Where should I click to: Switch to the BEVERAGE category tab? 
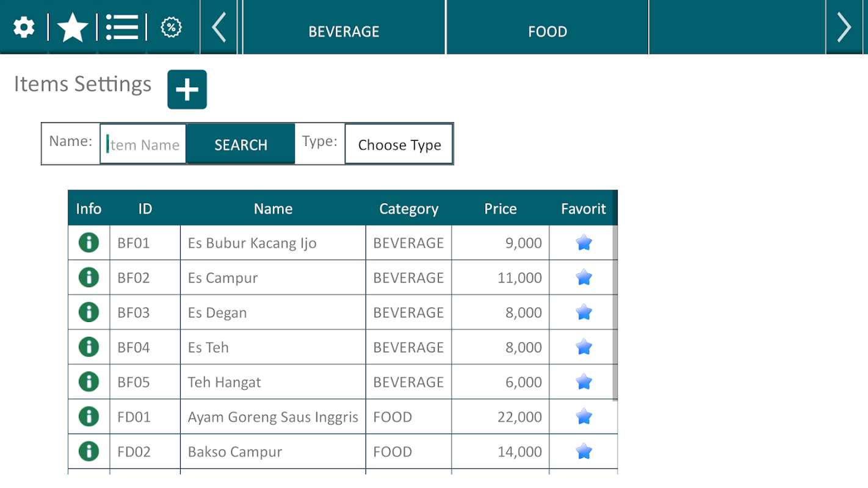pos(344,31)
